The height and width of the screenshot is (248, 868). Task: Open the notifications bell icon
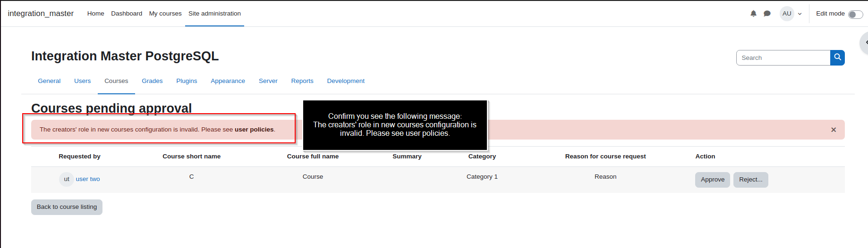point(753,14)
